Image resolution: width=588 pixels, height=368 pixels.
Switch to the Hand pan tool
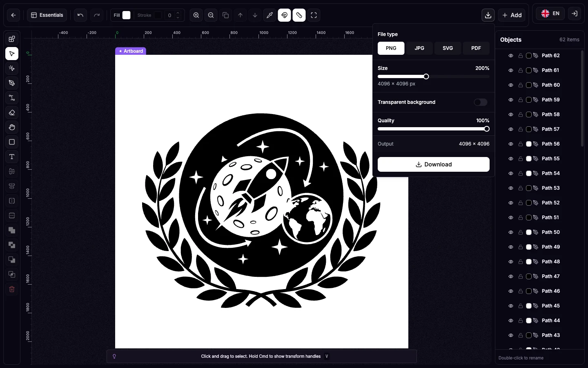point(12,127)
